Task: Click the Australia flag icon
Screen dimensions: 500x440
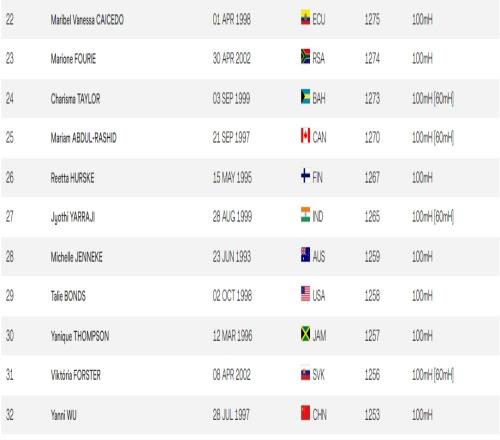Action: pyautogui.click(x=305, y=254)
